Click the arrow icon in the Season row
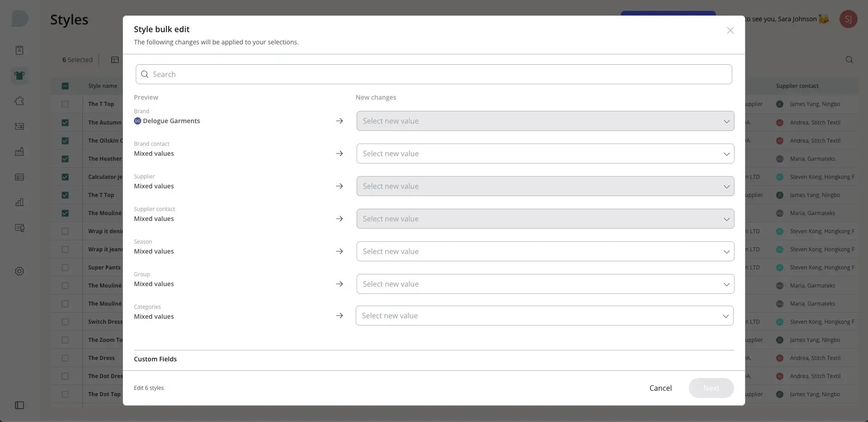 pos(339,251)
